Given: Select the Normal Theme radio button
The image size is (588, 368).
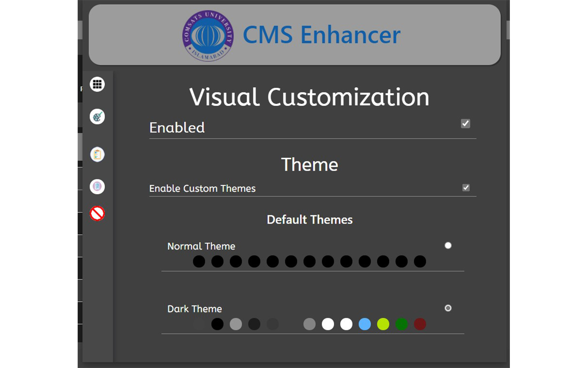Looking at the screenshot, I should point(448,245).
